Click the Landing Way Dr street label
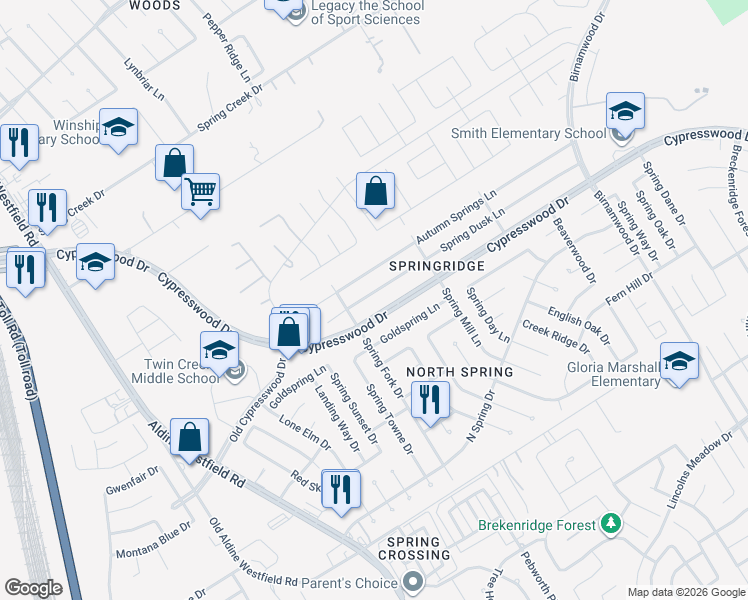Screen dimensions: 748x600 pyautogui.click(x=337, y=418)
